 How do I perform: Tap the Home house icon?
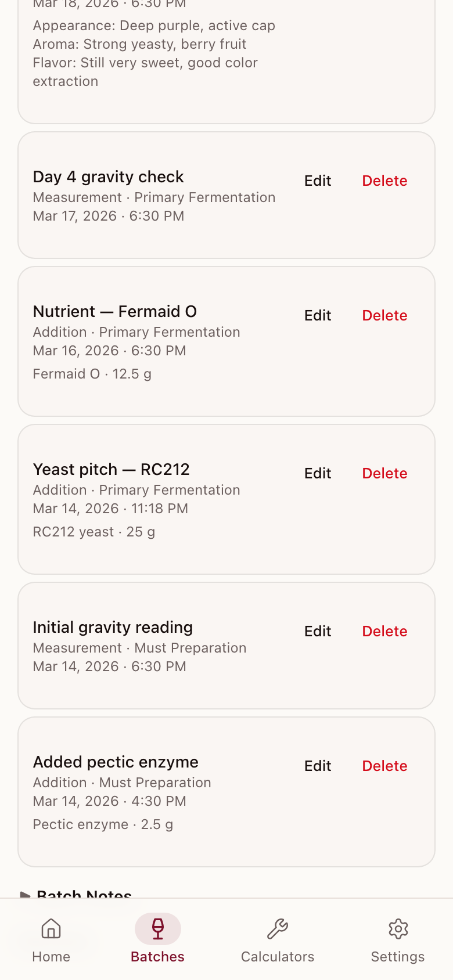click(51, 929)
